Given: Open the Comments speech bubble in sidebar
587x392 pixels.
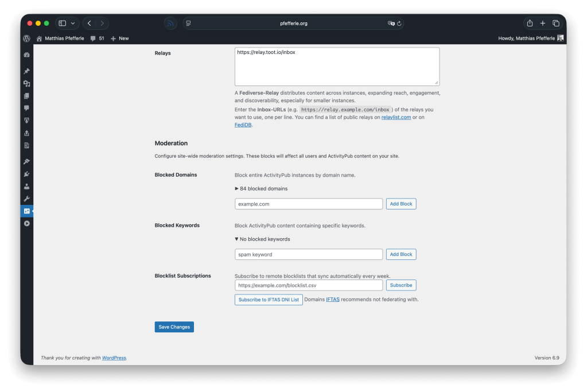Looking at the screenshot, I should coord(26,108).
